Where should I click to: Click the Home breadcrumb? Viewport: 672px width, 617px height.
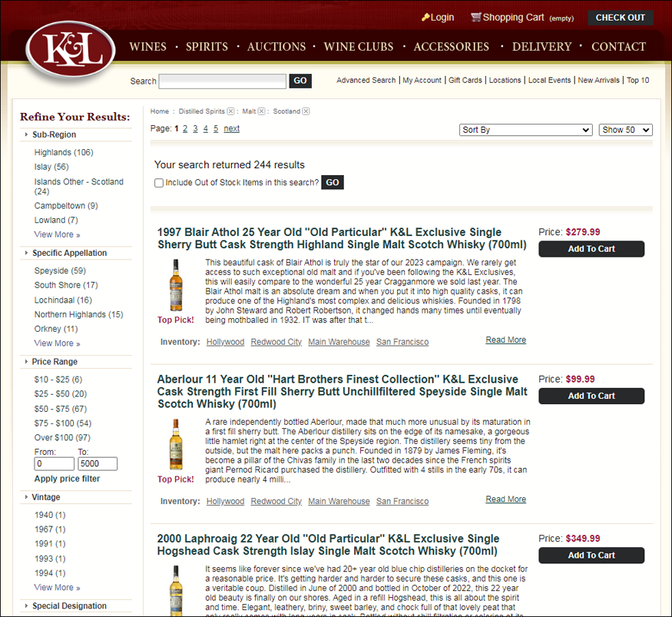click(160, 111)
